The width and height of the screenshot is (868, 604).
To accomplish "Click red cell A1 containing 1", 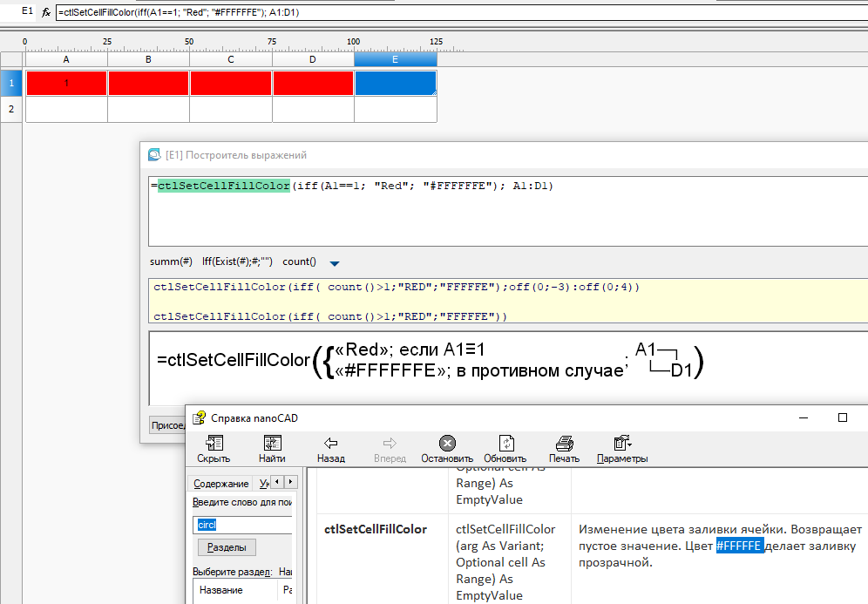I will pos(66,83).
